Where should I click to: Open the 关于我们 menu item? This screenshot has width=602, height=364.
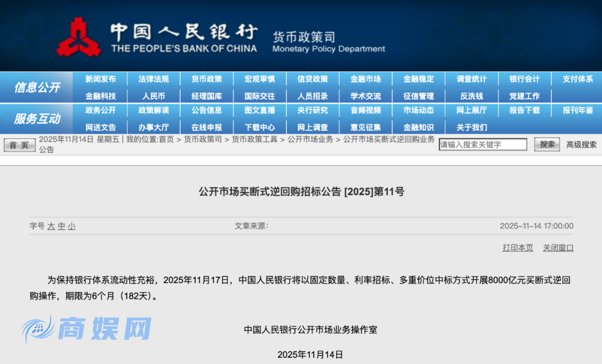point(472,127)
